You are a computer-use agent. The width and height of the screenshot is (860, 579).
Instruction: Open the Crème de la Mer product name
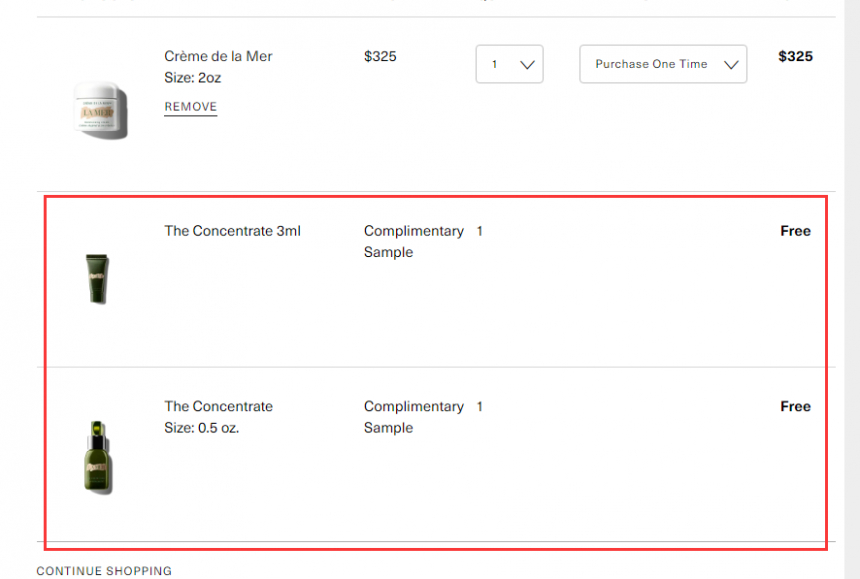pyautogui.click(x=218, y=56)
